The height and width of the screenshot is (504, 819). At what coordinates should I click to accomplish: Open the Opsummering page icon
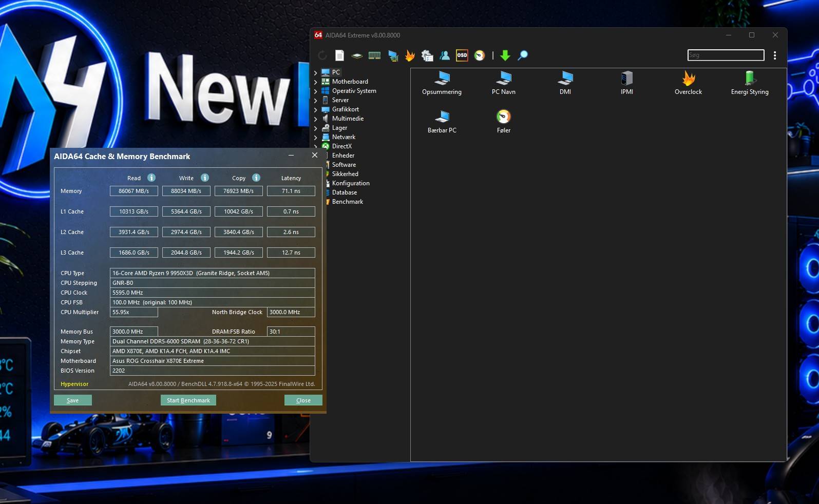pos(442,83)
